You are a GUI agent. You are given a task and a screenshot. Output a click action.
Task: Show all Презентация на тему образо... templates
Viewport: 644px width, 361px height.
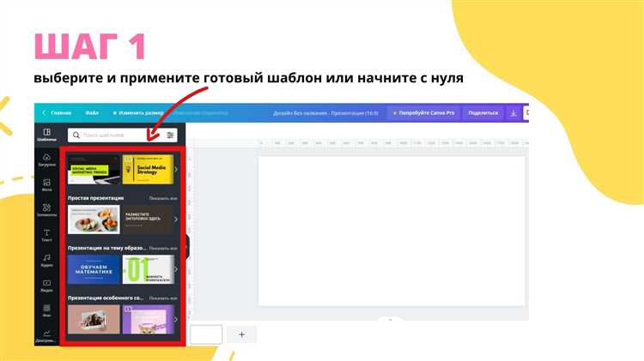click(163, 248)
